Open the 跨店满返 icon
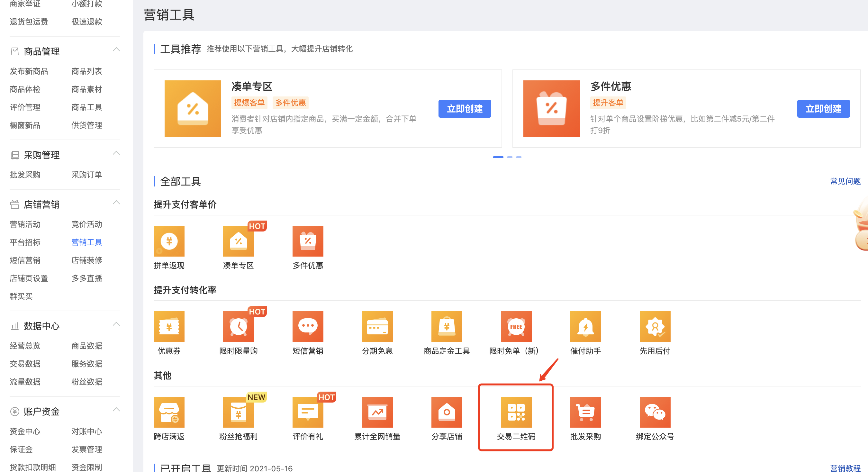 (169, 412)
